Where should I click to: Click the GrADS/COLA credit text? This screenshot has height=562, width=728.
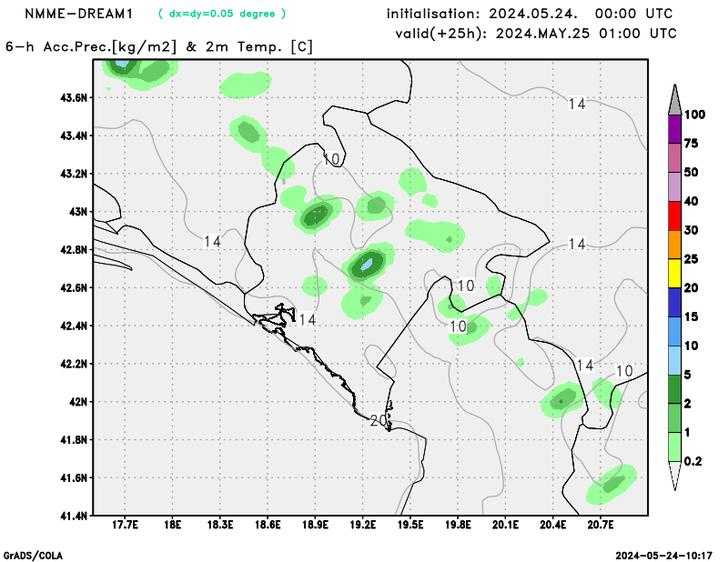pyautogui.click(x=33, y=556)
